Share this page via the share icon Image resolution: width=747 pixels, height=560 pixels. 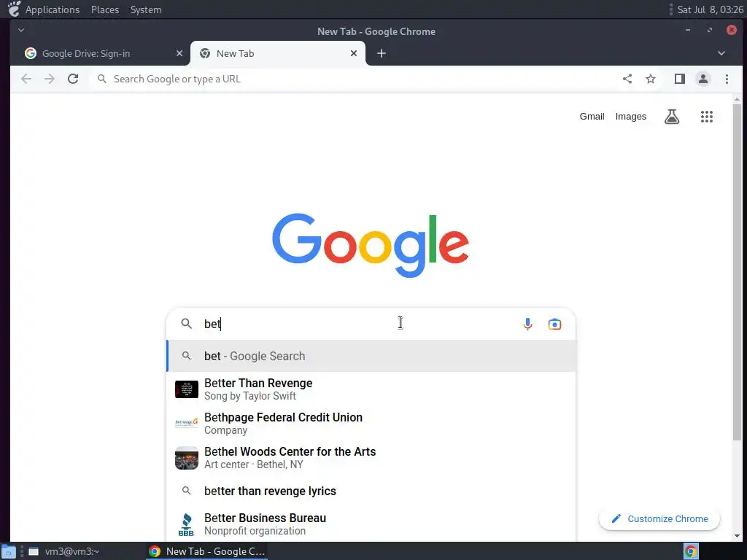(x=627, y=79)
